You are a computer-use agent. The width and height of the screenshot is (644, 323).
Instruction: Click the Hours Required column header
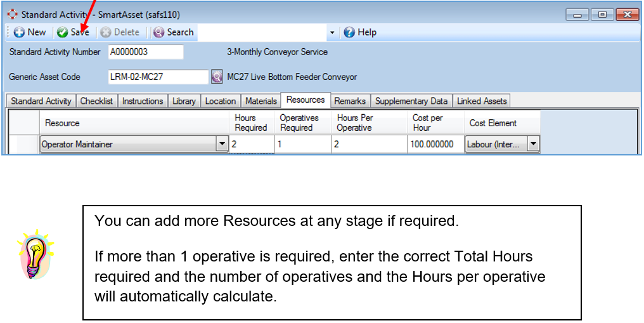point(252,123)
